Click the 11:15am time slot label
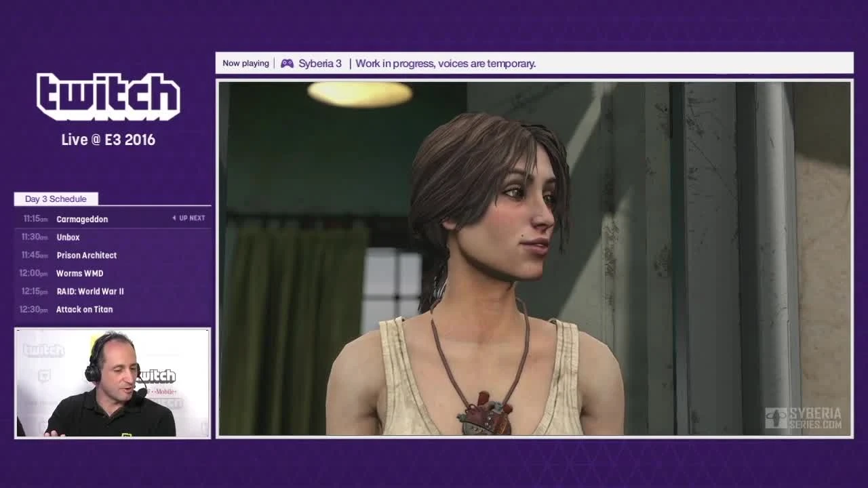Screen dimensions: 868x488 point(35,218)
